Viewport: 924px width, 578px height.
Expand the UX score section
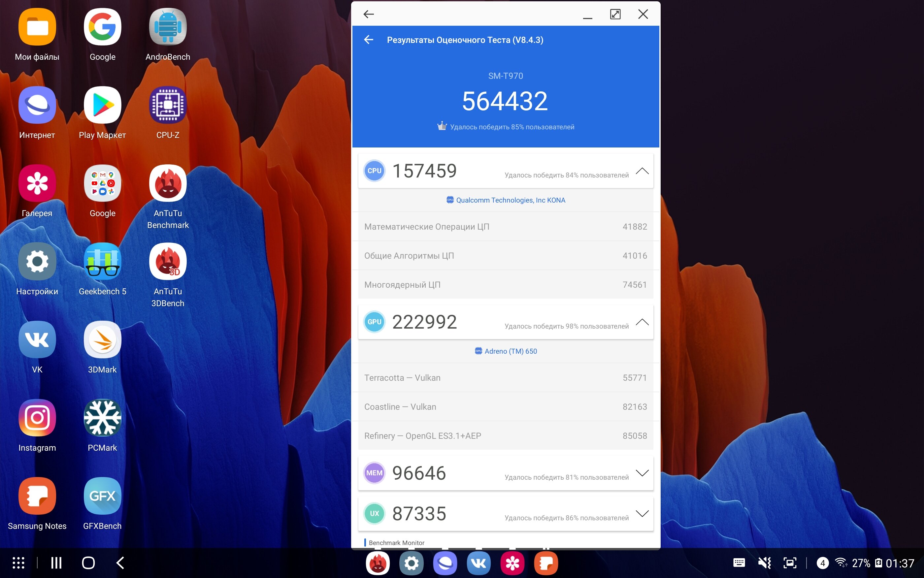[x=642, y=513]
